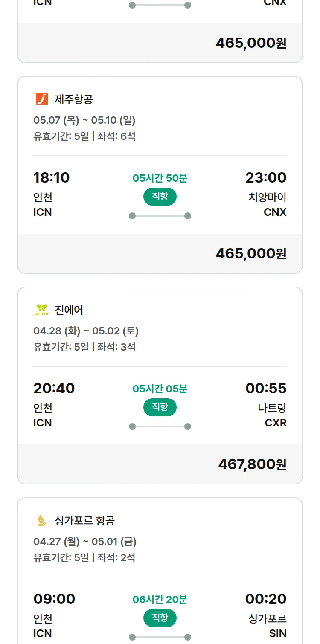Screen dimensions: 320x644
Task: Click the 04.27 (월) ~ 05.01 (금) date range
Action: 85,542
